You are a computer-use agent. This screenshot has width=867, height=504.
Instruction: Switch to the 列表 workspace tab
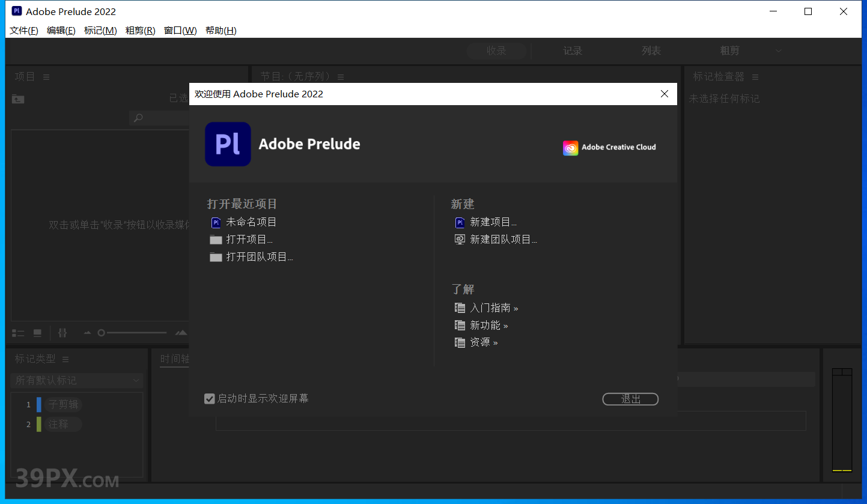[x=651, y=51]
